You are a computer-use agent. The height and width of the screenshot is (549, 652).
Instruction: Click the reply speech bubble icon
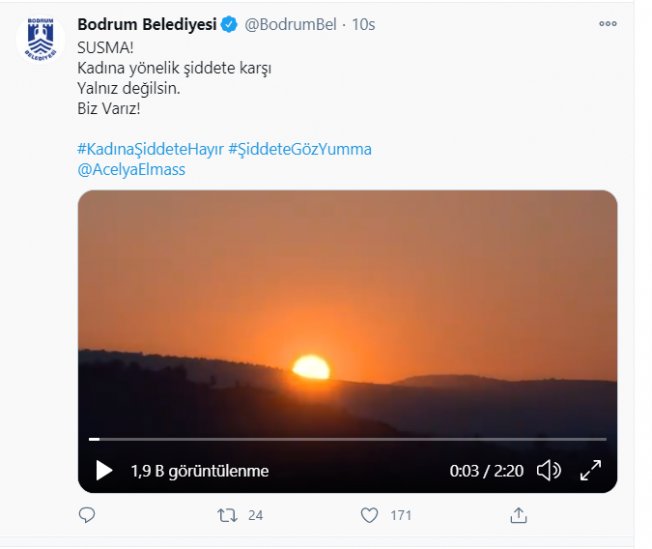tap(87, 515)
